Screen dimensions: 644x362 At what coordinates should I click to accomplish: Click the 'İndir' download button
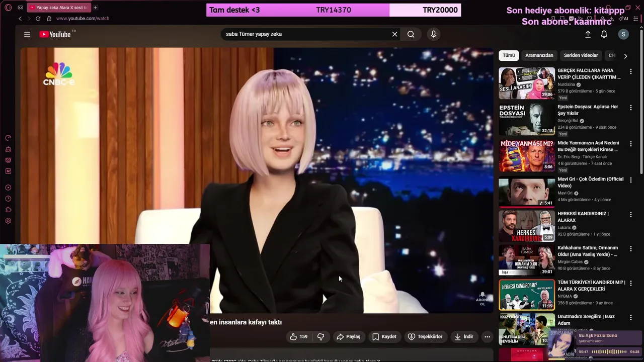[x=464, y=337]
